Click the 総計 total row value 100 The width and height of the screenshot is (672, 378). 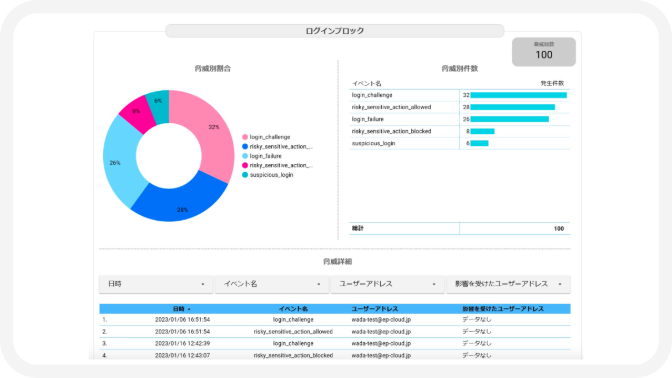tap(559, 228)
